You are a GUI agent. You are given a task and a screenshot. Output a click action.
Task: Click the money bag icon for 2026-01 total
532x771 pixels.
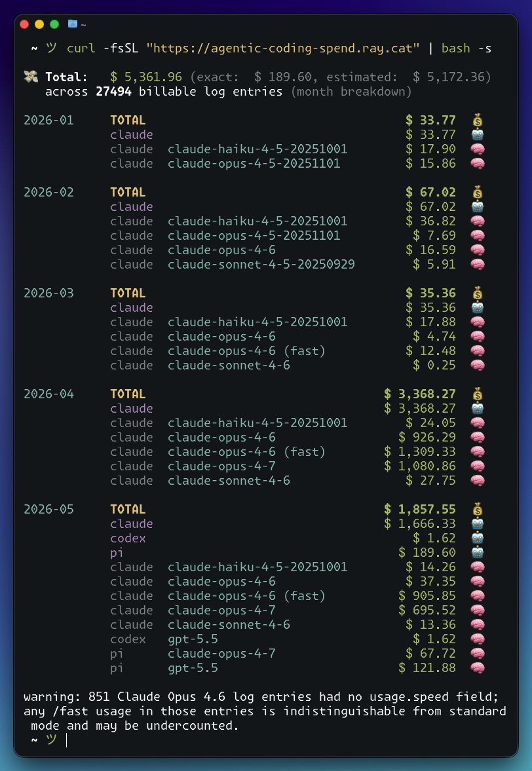coord(478,120)
